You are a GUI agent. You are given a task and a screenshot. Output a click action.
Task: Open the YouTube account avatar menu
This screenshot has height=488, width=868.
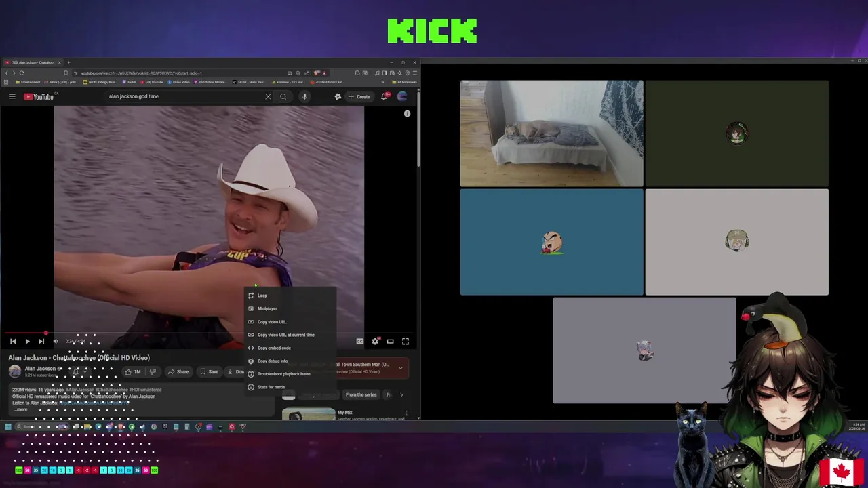tap(402, 96)
